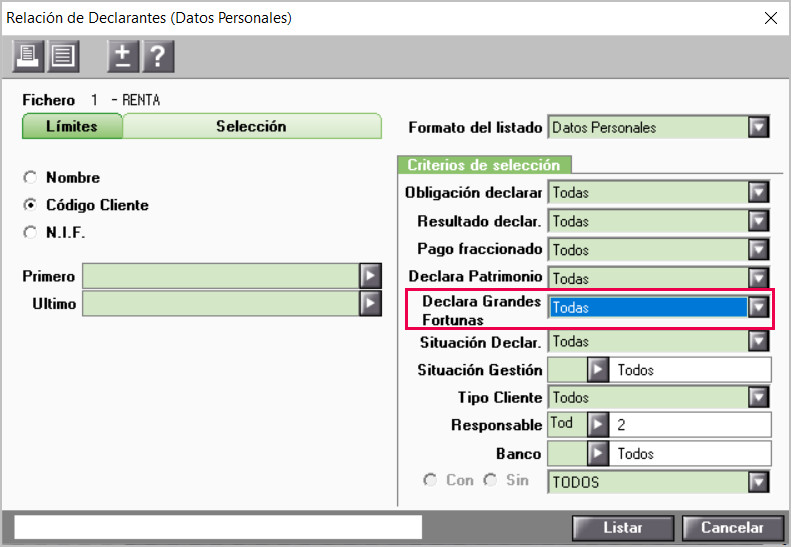Switch to the Selección tab

(251, 126)
